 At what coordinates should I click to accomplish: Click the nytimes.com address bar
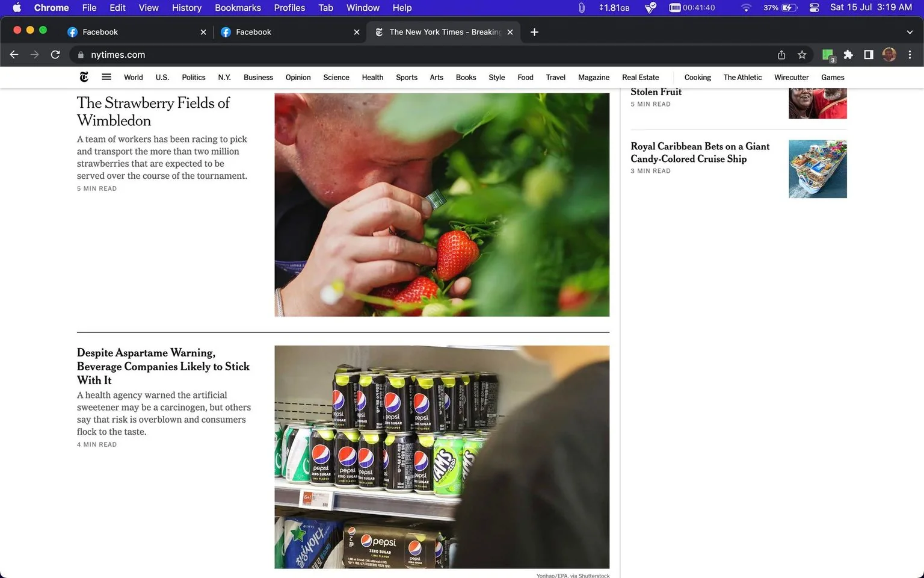pyautogui.click(x=421, y=55)
